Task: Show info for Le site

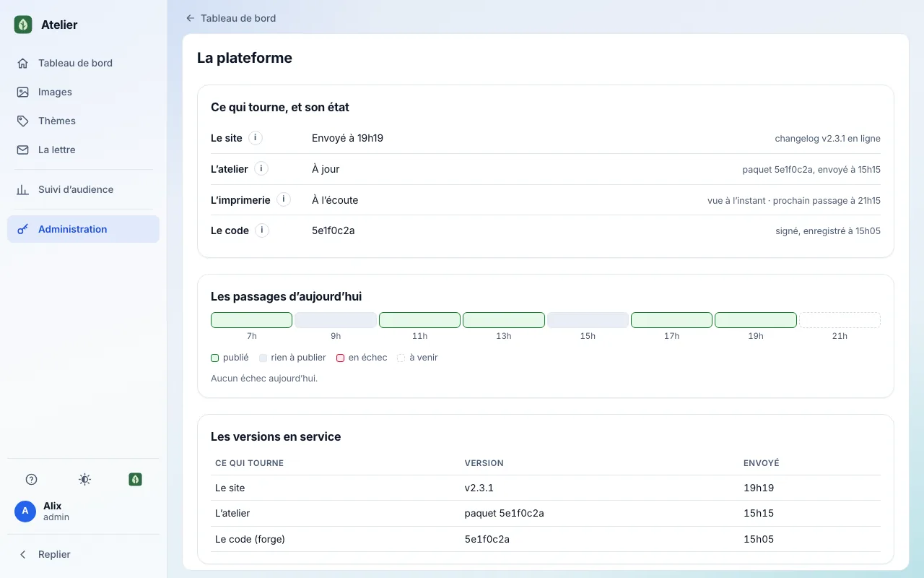Action: click(256, 138)
